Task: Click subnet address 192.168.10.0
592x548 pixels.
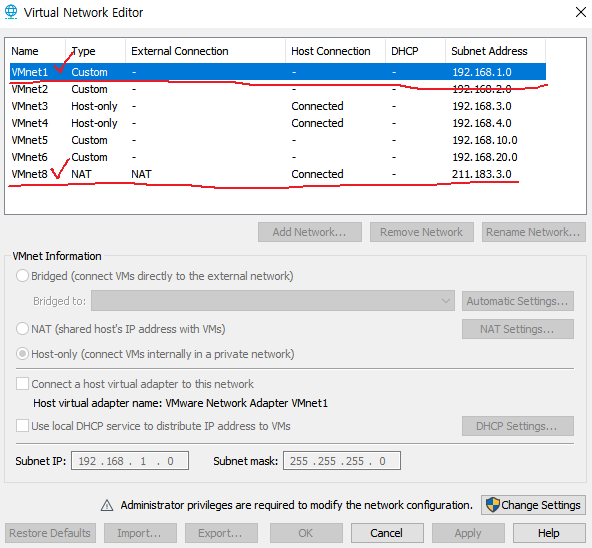Action: (x=485, y=140)
